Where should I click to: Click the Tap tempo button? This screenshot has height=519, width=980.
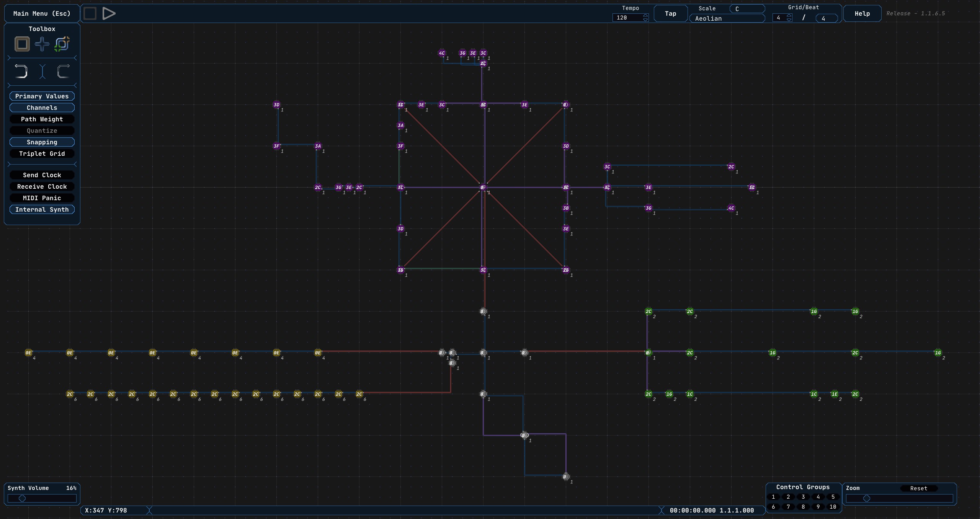coord(670,14)
